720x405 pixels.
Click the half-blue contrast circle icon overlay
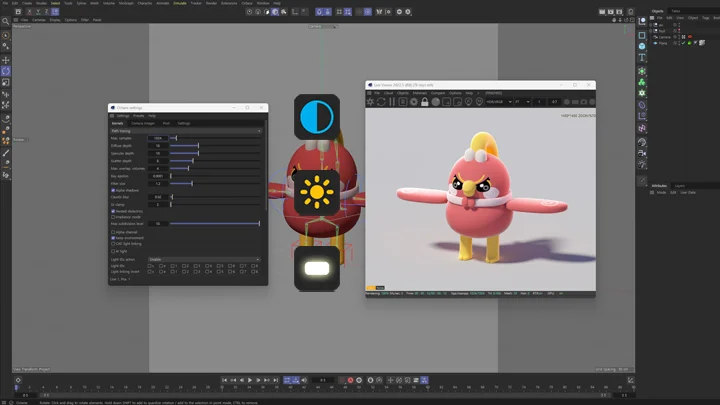point(317,117)
